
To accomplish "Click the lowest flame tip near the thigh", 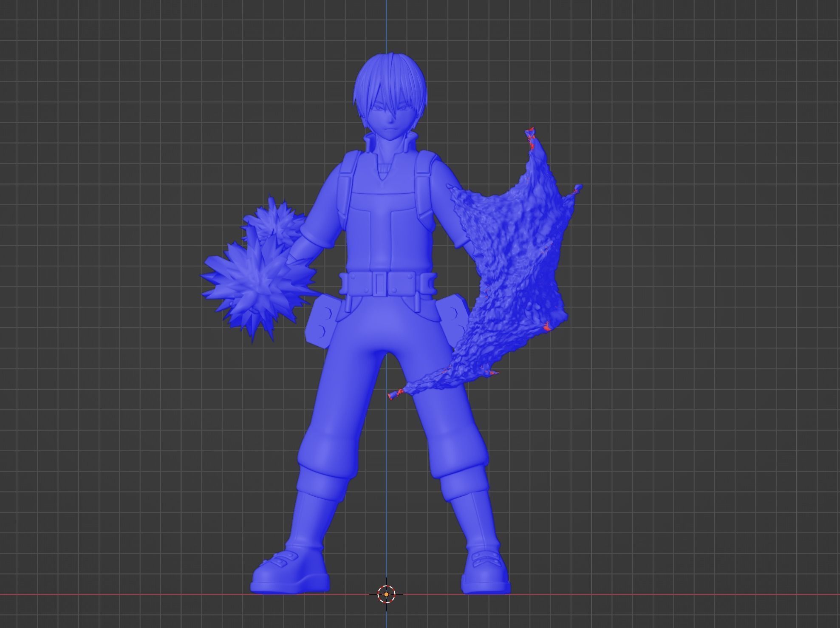I will click(393, 395).
